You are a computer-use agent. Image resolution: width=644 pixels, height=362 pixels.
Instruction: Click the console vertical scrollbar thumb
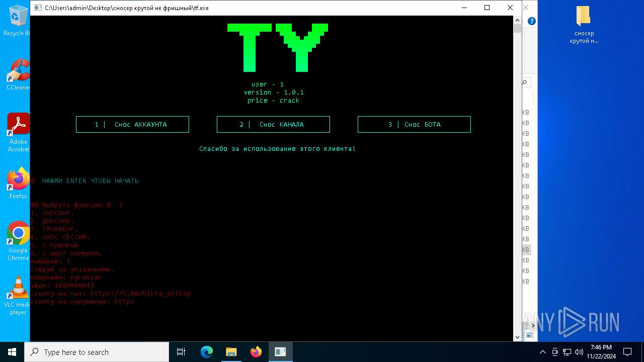(x=517, y=28)
